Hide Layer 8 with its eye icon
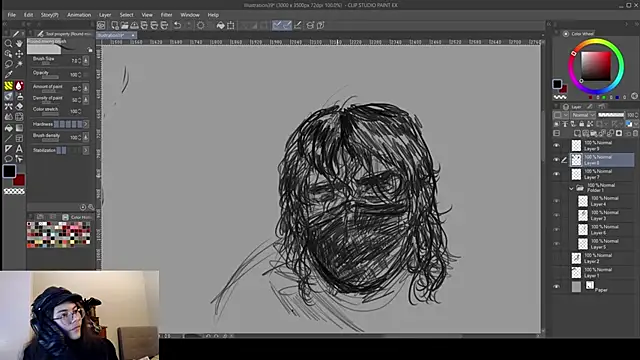Image resolution: width=640 pixels, height=360 pixels. tap(556, 160)
